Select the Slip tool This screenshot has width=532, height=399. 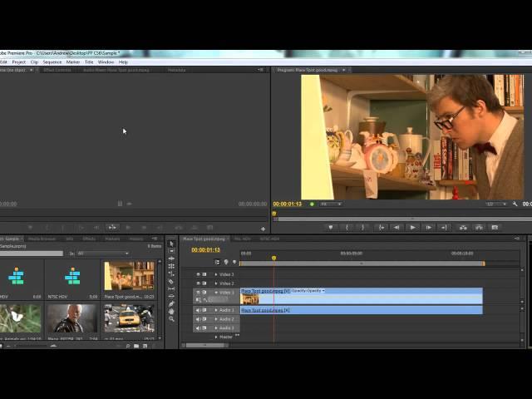(x=171, y=288)
